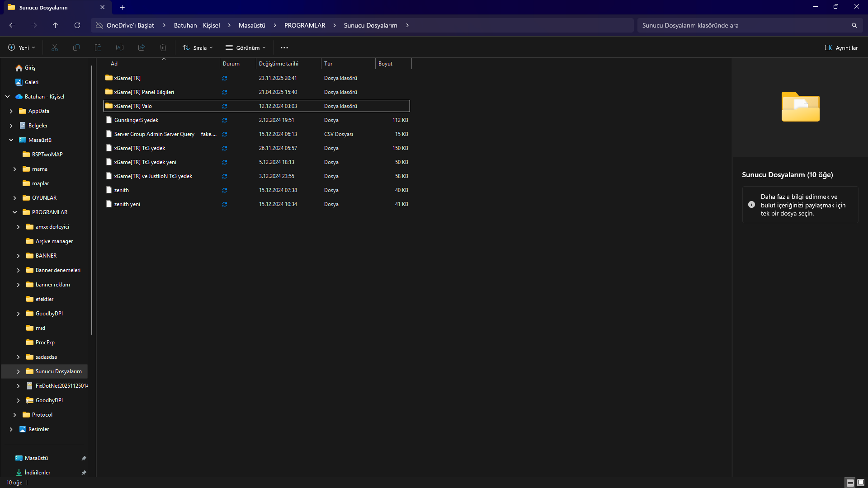Viewport: 868px width, 488px height.
Task: Click the navigation pane vertical scrollbar
Action: [92, 200]
